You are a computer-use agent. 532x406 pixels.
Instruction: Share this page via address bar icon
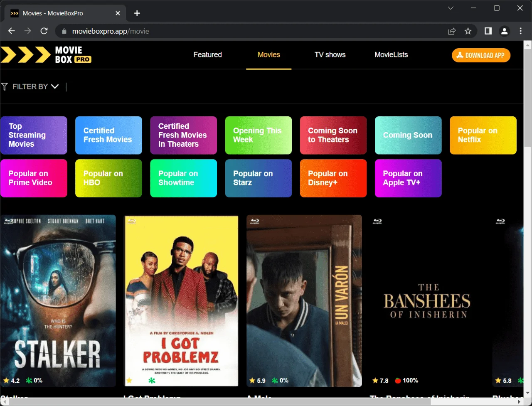(452, 31)
